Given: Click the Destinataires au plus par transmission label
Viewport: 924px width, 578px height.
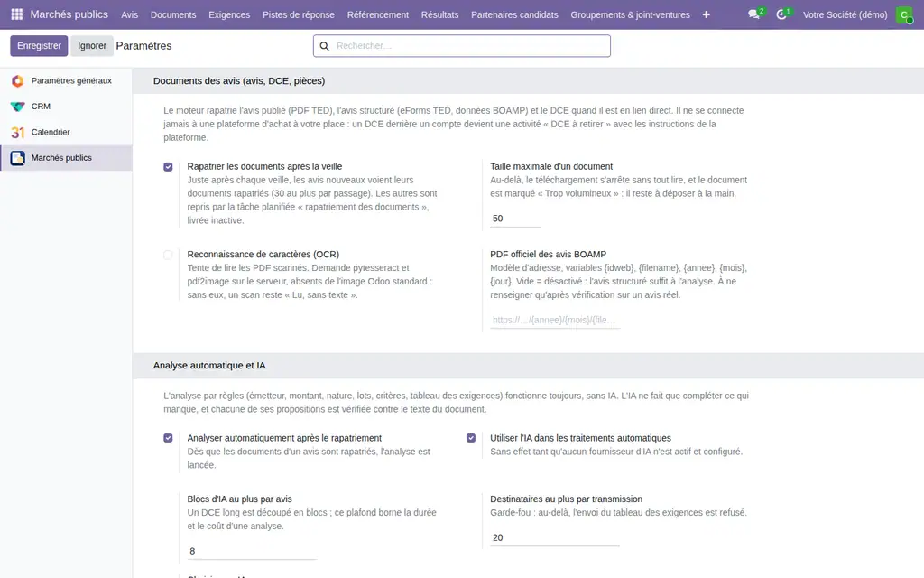Looking at the screenshot, I should 567,499.
